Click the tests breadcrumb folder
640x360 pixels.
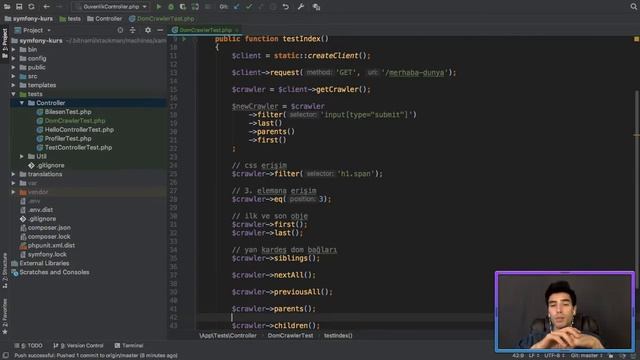(x=70, y=19)
